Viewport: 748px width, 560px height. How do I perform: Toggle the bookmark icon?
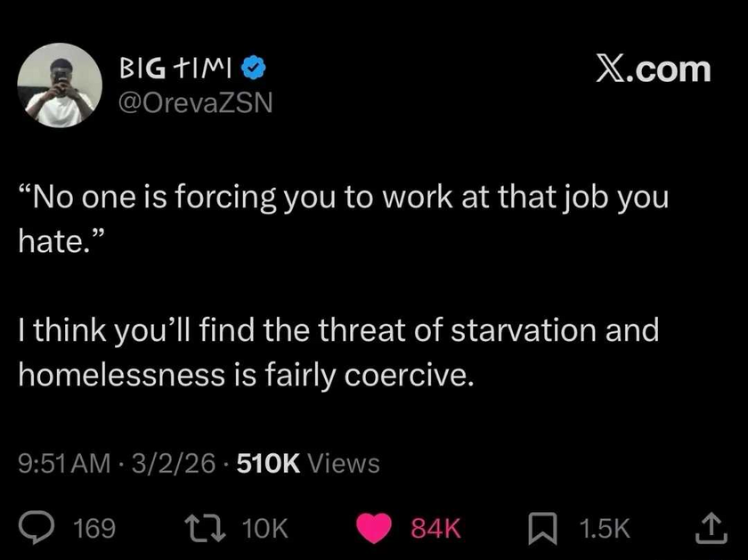click(x=542, y=529)
